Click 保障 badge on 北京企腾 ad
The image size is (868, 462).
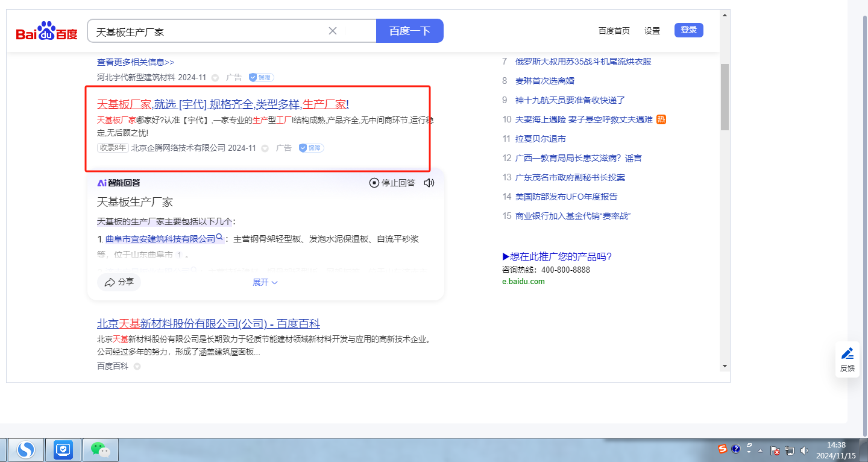click(312, 148)
